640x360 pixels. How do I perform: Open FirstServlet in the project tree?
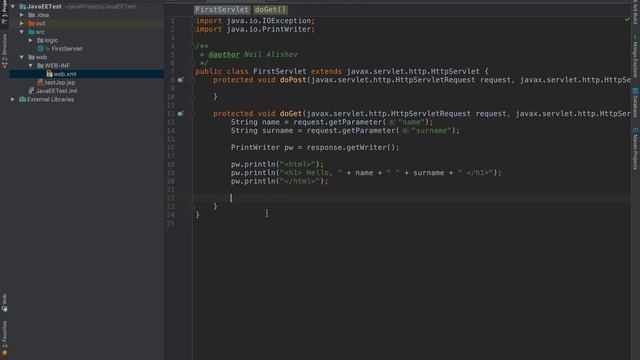point(67,49)
